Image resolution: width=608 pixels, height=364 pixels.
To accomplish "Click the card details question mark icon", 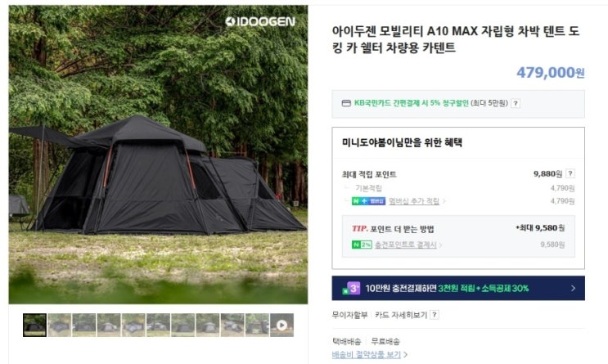I will tap(435, 315).
